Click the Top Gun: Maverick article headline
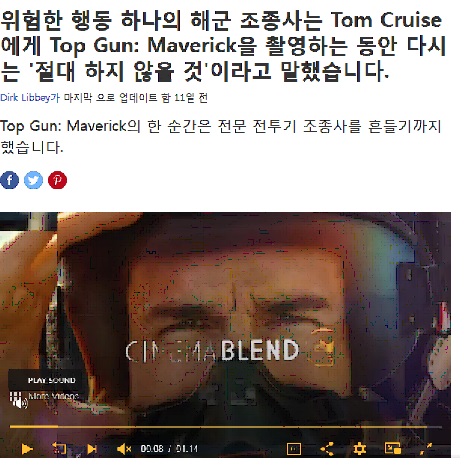The width and height of the screenshot is (464, 468). pos(223,46)
